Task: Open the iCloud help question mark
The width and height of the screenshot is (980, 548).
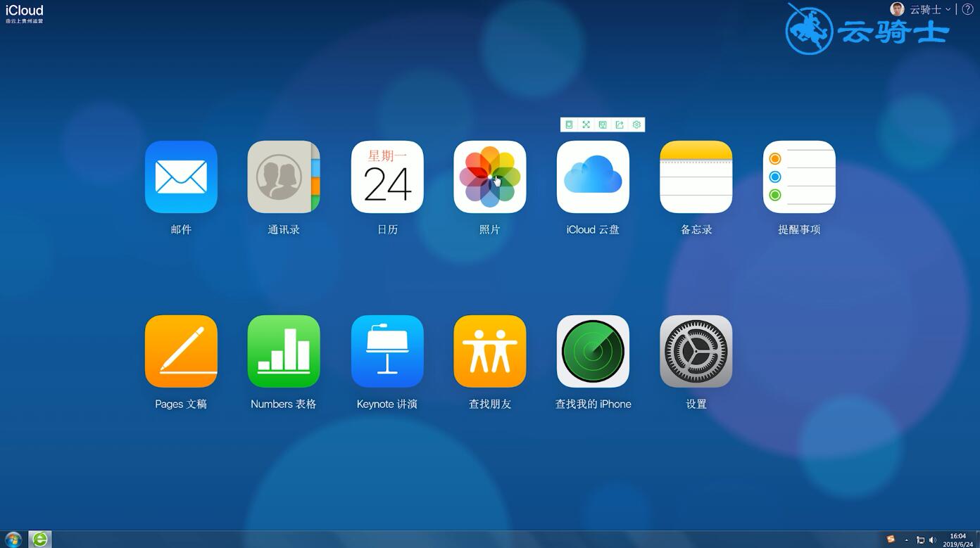Action: [967, 9]
